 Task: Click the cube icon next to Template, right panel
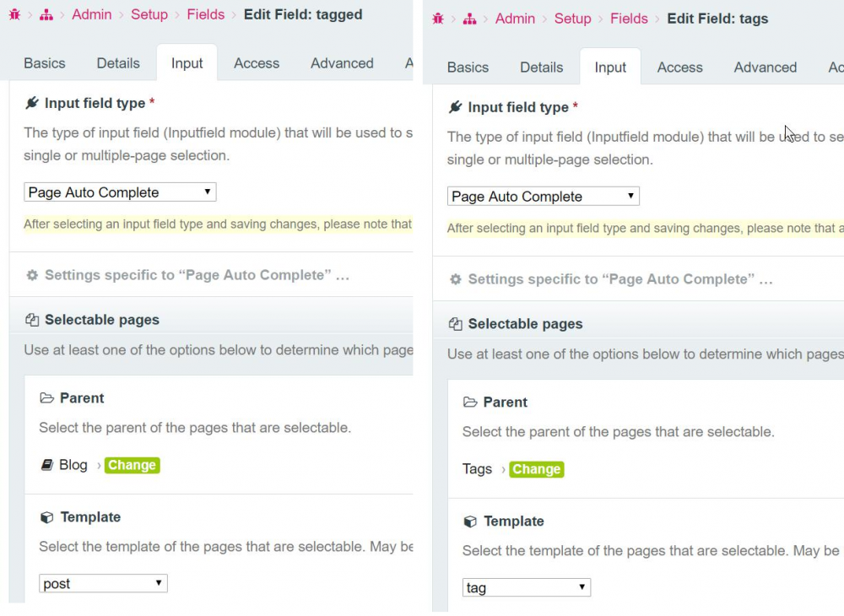[x=470, y=521]
